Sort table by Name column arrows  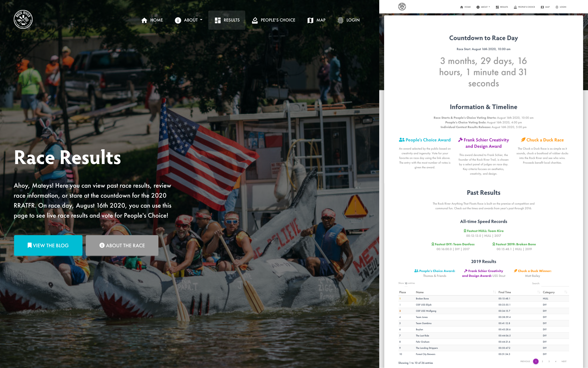pyautogui.click(x=494, y=292)
